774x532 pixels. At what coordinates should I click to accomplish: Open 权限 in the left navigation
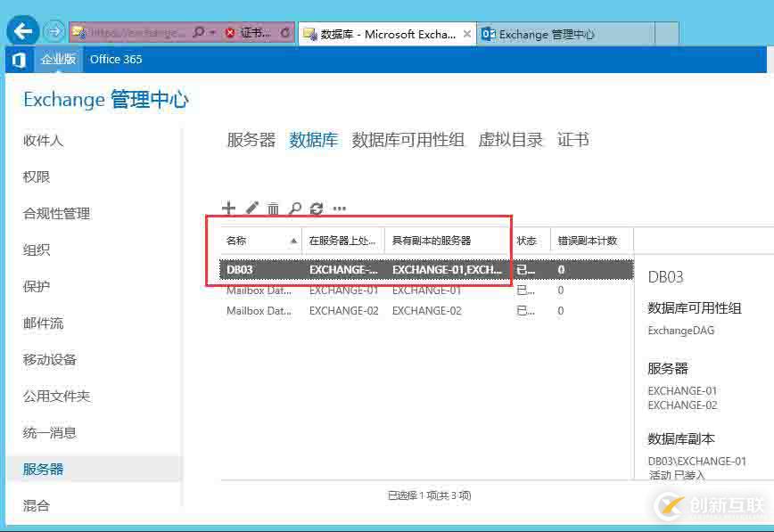click(x=36, y=176)
